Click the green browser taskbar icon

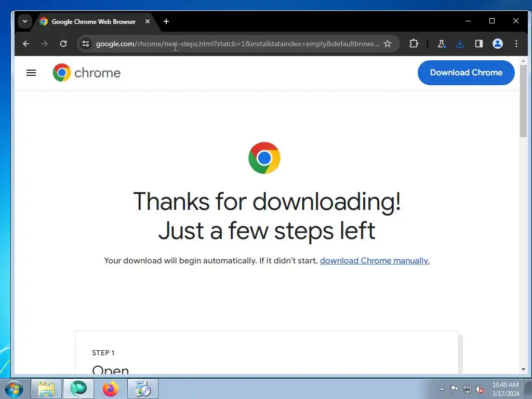(x=78, y=389)
